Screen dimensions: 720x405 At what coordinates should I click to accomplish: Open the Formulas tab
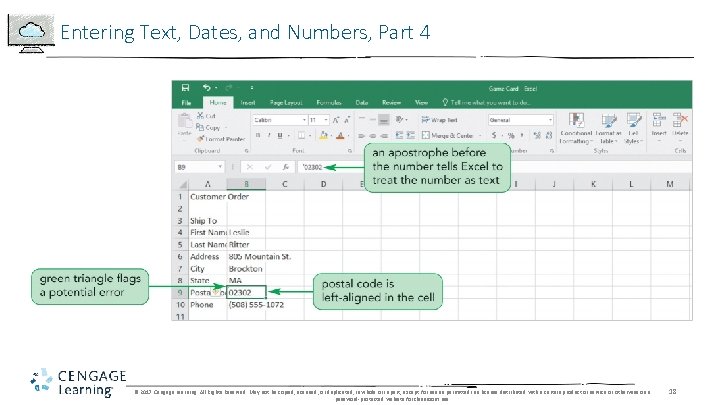pyautogui.click(x=329, y=102)
